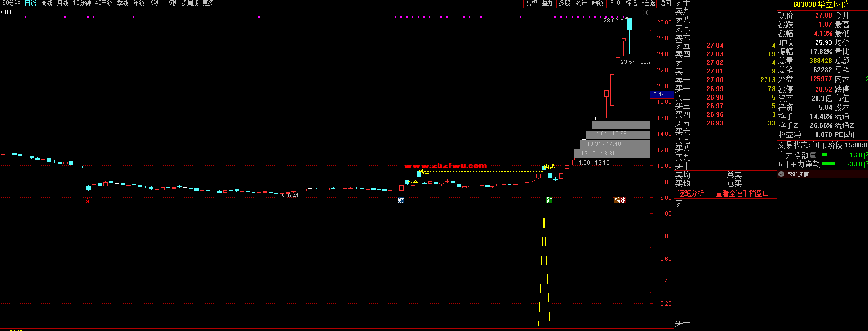The height and width of the screenshot is (331, 868).
Task: Open the 查看全速千档盘口 link
Action: [x=742, y=193]
